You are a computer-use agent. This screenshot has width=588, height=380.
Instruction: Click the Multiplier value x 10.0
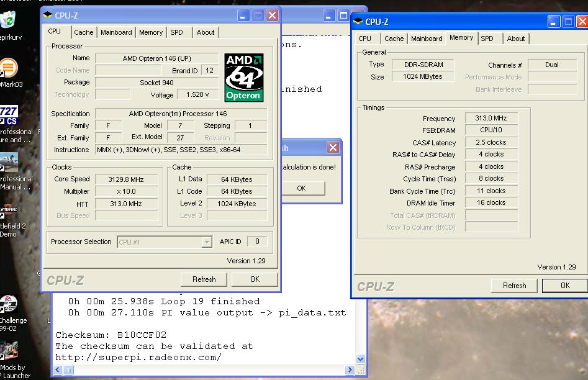click(126, 191)
